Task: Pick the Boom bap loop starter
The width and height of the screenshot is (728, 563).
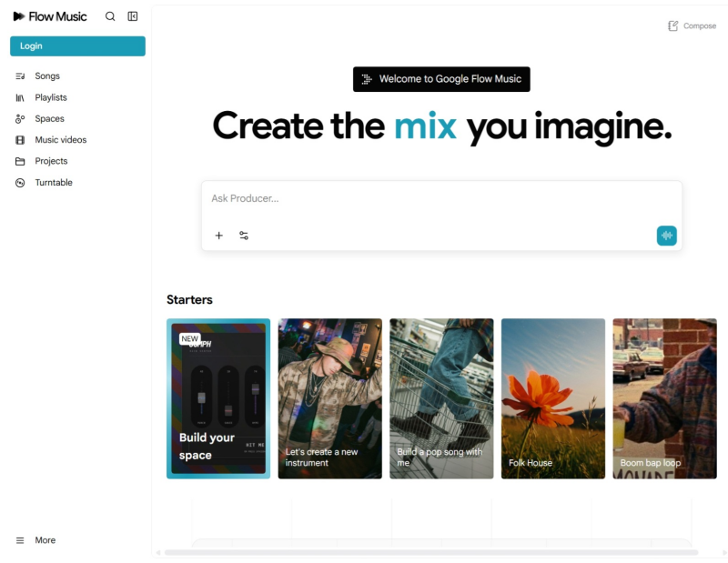Action: pyautogui.click(x=665, y=398)
